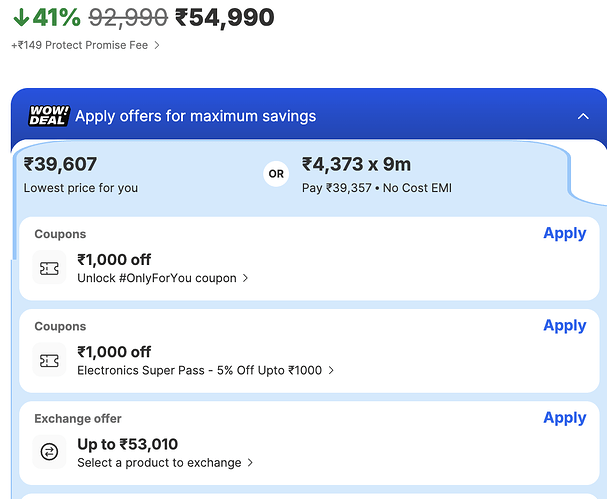The image size is (607, 499).
Task: Select the ₹39,607 lowest price option
Action: coord(80,174)
